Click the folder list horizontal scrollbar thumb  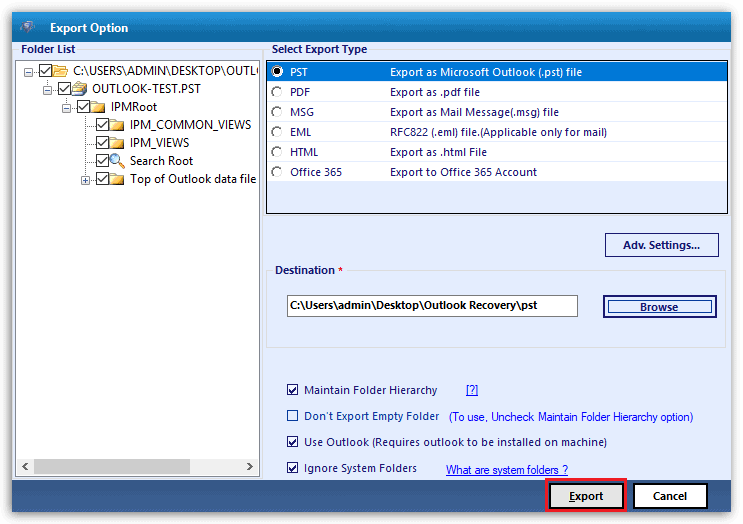click(x=112, y=467)
